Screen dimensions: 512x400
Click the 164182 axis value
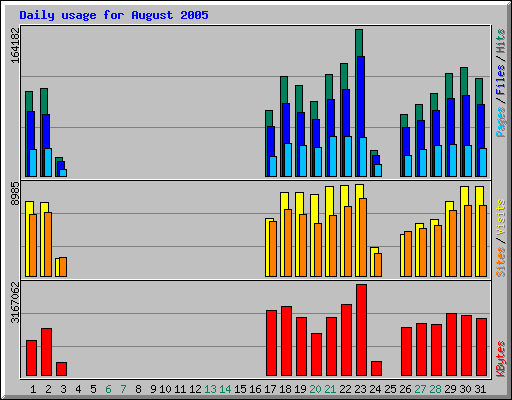(x=15, y=45)
